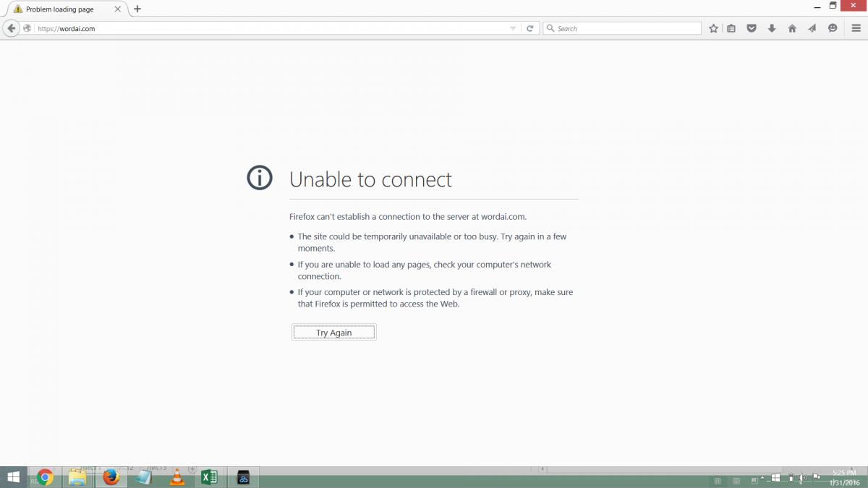Launch Google Chrome from the taskbar
868x488 pixels.
click(46, 477)
